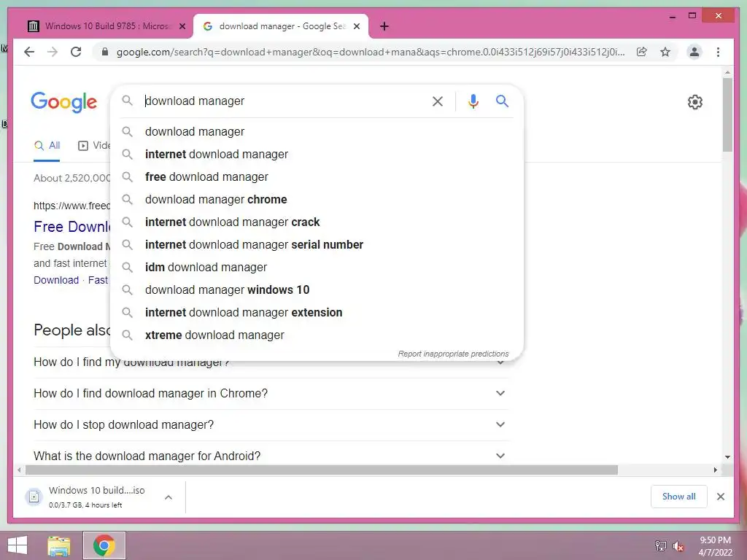The height and width of the screenshot is (560, 747).
Task: Click the forward navigation arrow
Action: 53,52
